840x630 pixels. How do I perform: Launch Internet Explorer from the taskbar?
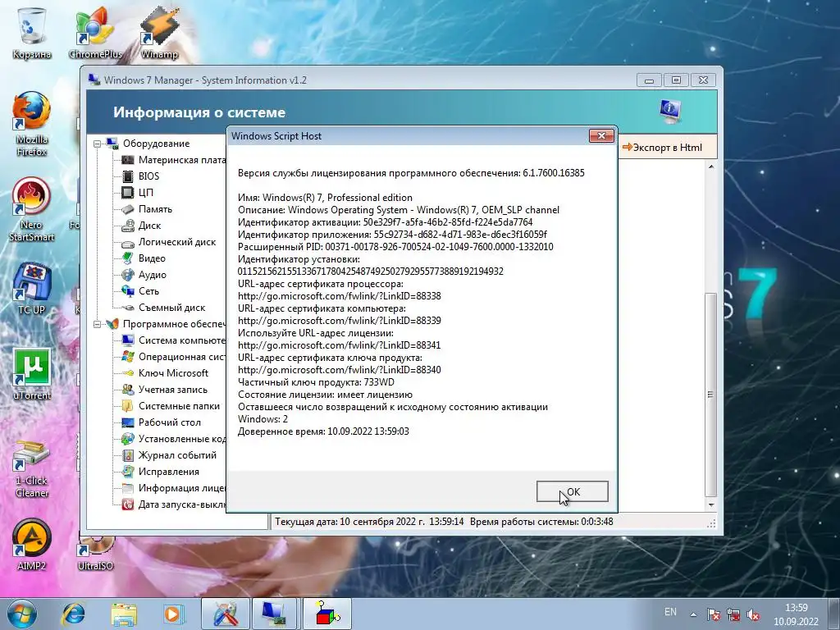(x=74, y=614)
